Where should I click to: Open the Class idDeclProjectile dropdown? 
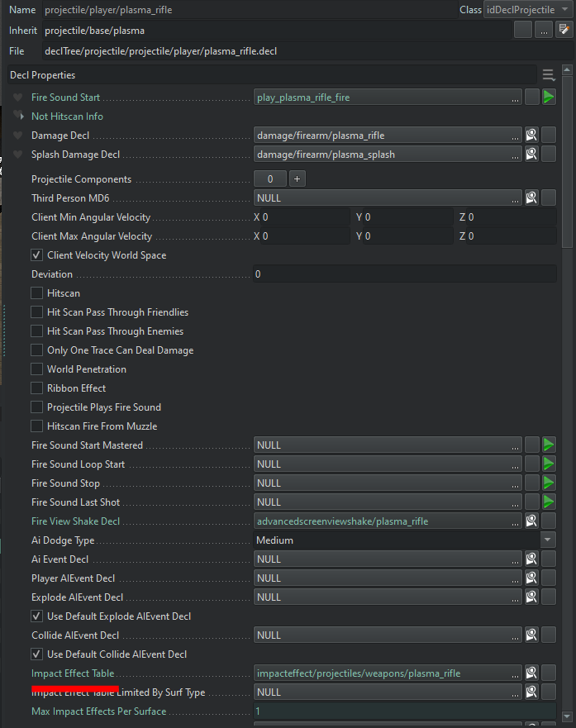click(x=528, y=9)
